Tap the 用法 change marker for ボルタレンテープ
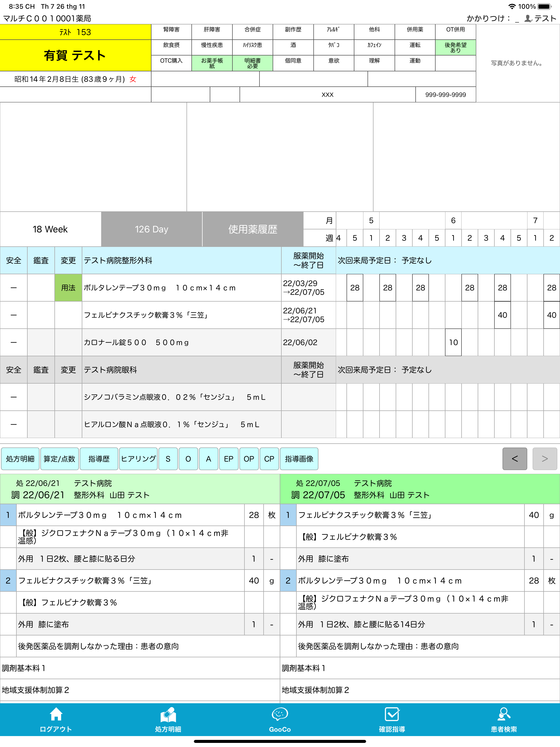Image resolution: width=560 pixels, height=747 pixels. pos(68,288)
